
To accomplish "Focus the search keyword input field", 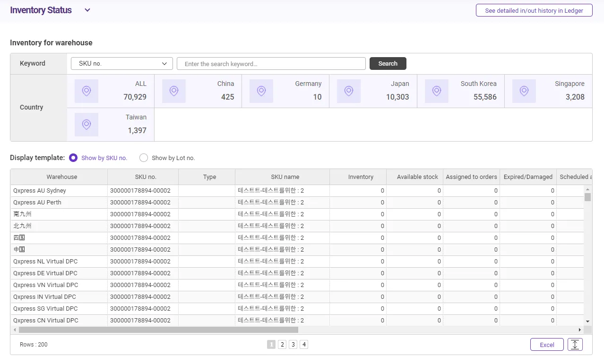I will [271, 64].
